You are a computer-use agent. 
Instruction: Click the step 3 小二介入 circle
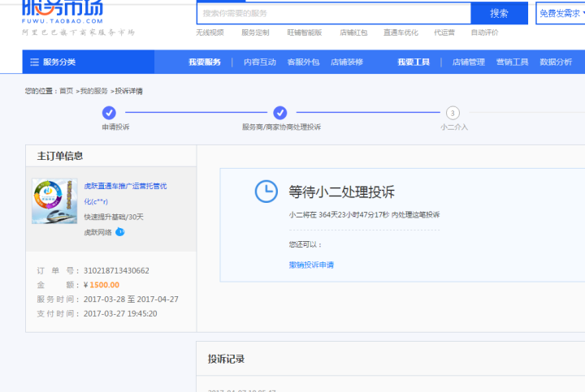pyautogui.click(x=453, y=113)
